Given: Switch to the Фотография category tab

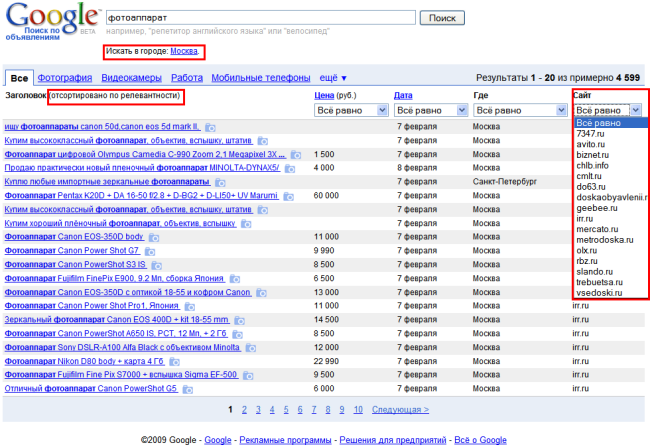Looking at the screenshot, I should 65,78.
